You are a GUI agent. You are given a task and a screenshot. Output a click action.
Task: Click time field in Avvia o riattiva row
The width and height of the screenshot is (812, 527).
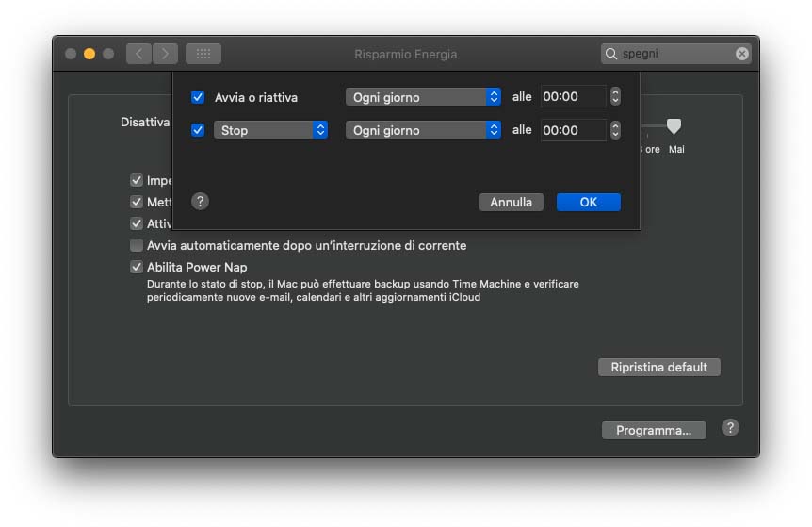coord(573,96)
